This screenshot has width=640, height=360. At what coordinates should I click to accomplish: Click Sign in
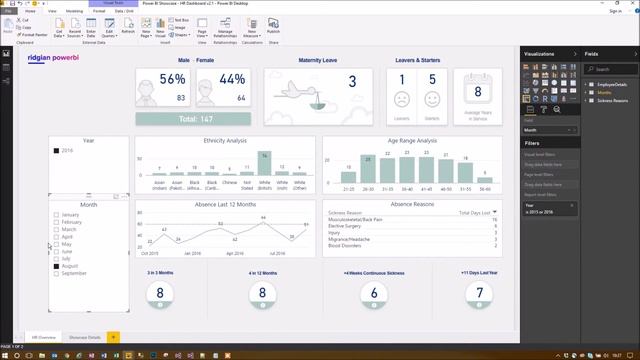point(615,11)
